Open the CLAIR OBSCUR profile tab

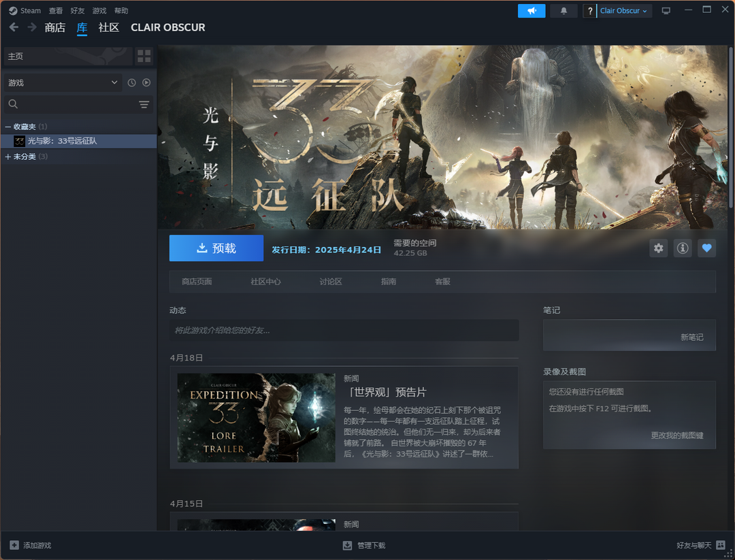tap(168, 28)
